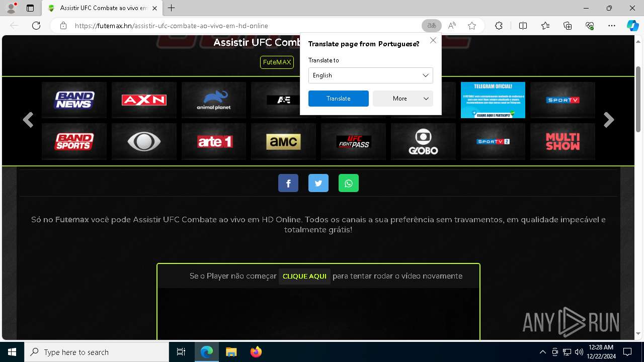Image resolution: width=644 pixels, height=362 pixels.
Task: Go to previous channels with left arrow
Action: coord(28,120)
